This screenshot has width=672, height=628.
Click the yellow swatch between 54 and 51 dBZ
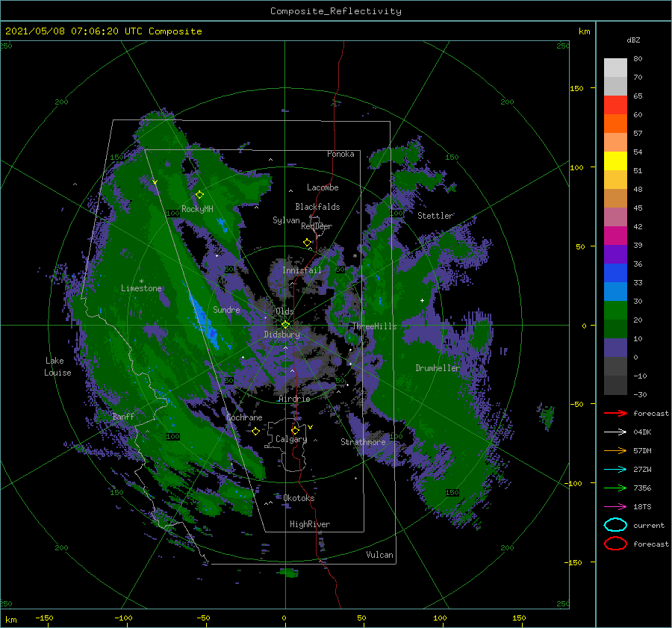tap(615, 161)
